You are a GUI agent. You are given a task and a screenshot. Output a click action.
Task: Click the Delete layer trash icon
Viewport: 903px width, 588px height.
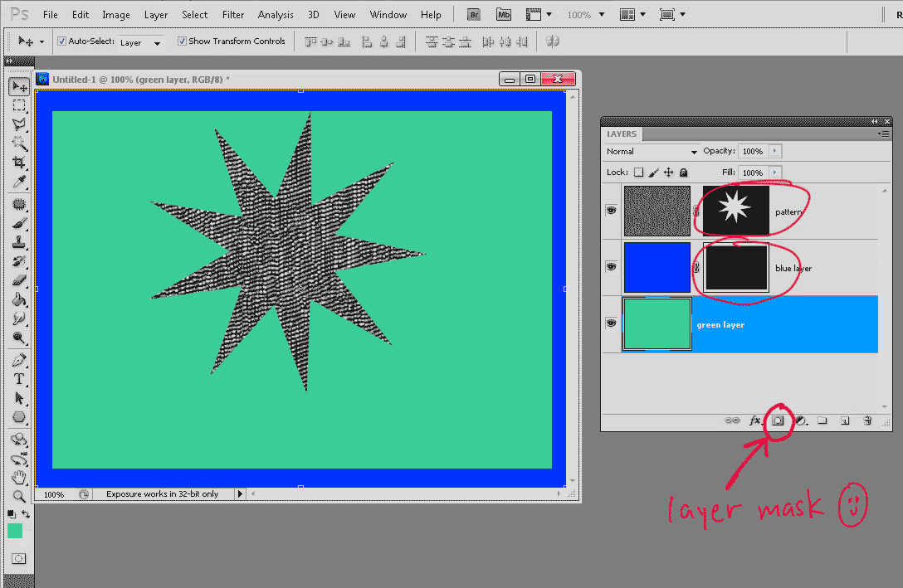click(x=866, y=420)
